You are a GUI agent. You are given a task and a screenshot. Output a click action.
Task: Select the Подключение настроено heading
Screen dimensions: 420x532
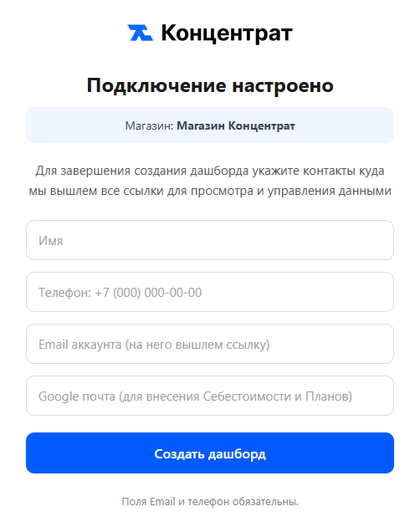click(x=210, y=85)
